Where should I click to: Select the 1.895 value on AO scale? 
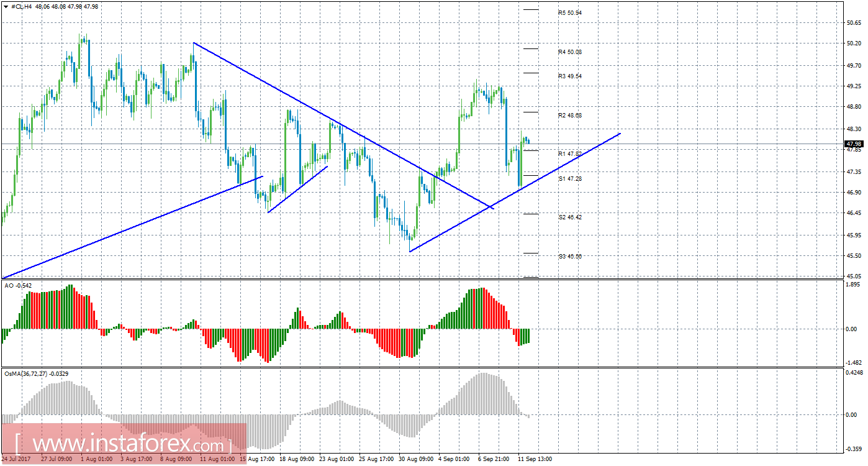point(854,285)
